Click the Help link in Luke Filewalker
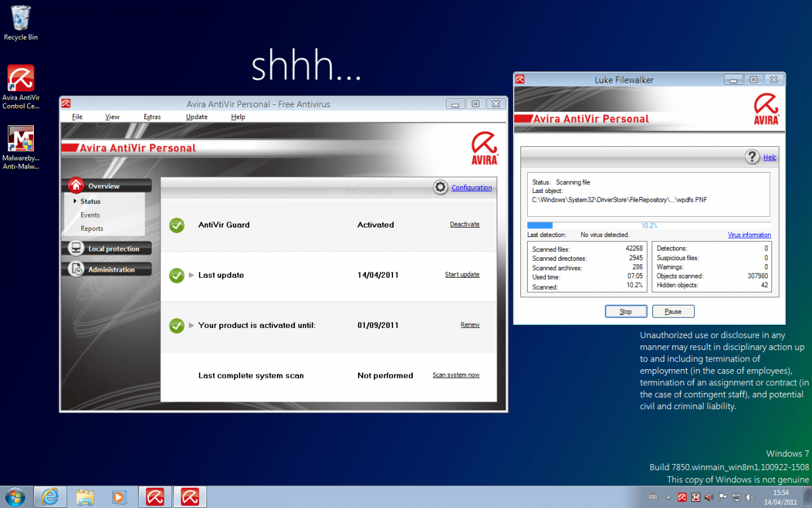This screenshot has height=508, width=812. tap(769, 157)
